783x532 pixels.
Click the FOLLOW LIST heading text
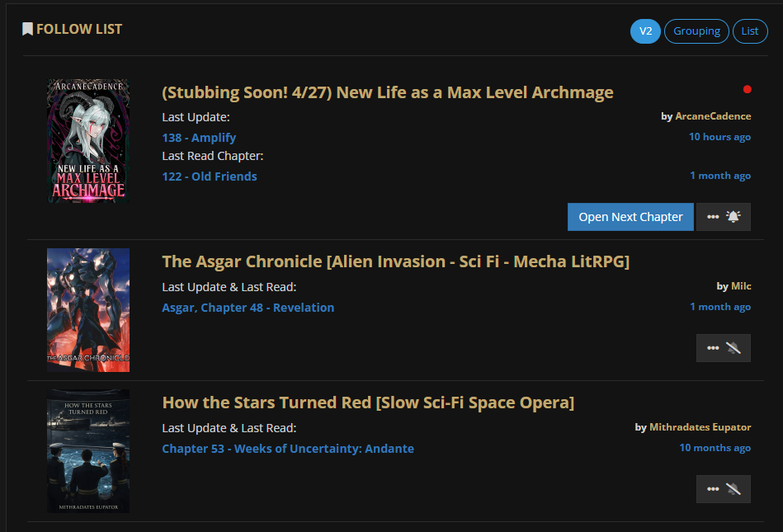79,29
